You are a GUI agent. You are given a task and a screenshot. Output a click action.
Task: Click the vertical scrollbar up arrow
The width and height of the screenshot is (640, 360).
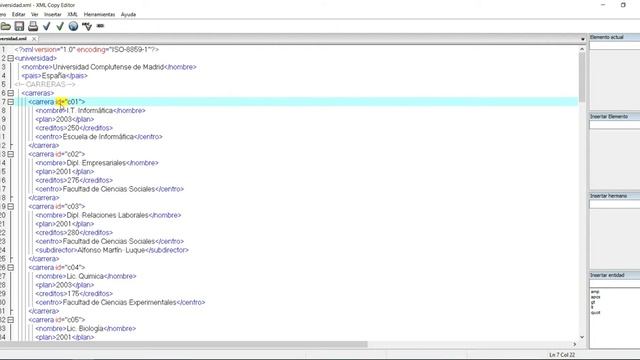[582, 49]
